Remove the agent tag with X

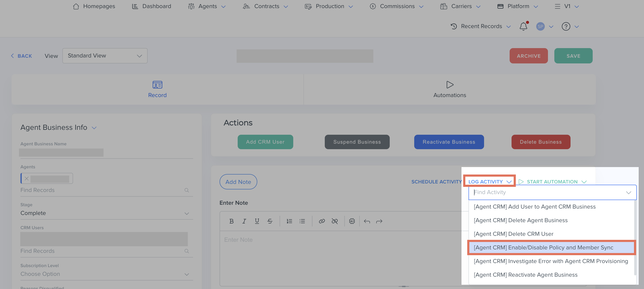tap(26, 179)
